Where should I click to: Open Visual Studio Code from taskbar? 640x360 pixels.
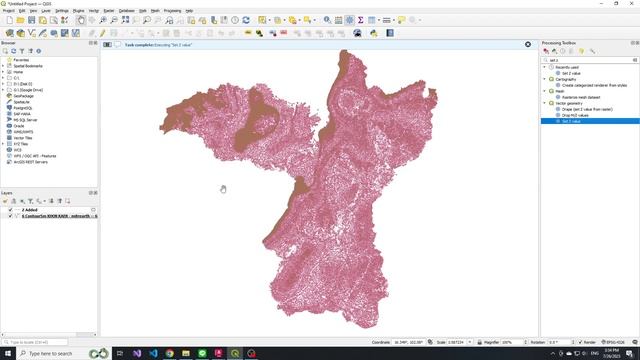(x=153, y=353)
